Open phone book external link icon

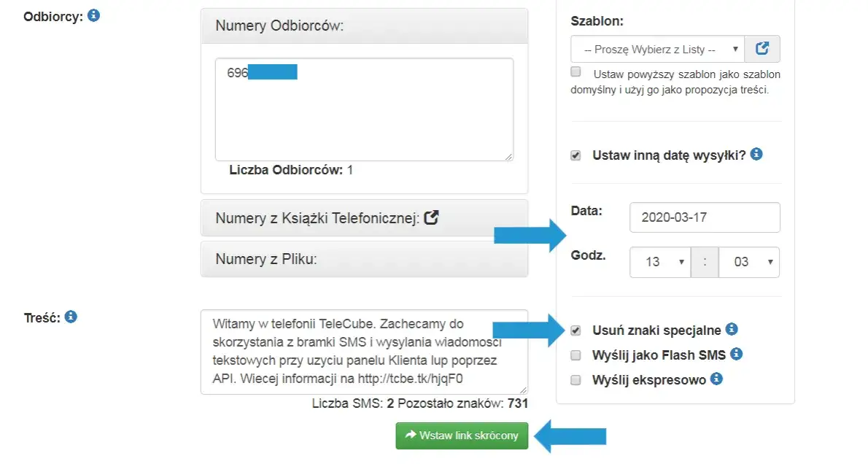(x=432, y=217)
